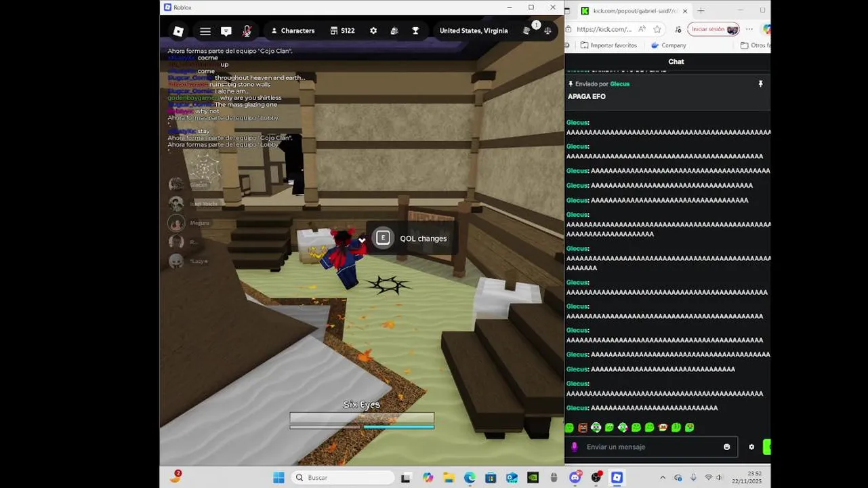868x488 pixels.
Task: Switch to Roblox via taskbar icon
Action: pyautogui.click(x=617, y=478)
